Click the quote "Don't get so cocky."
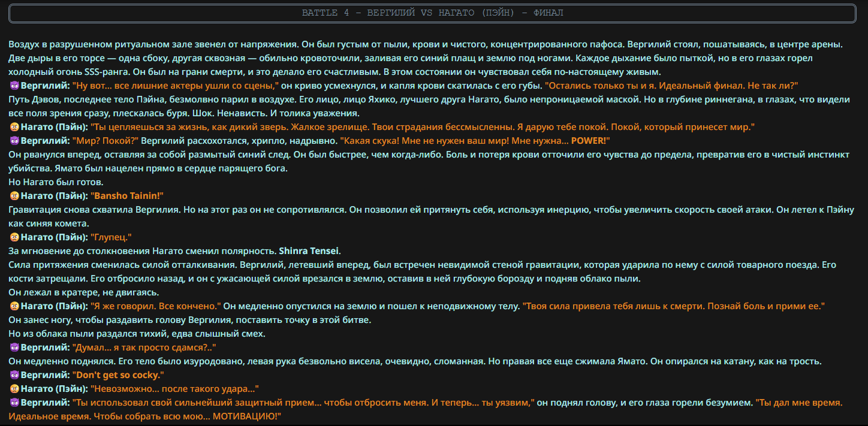 coord(119,375)
